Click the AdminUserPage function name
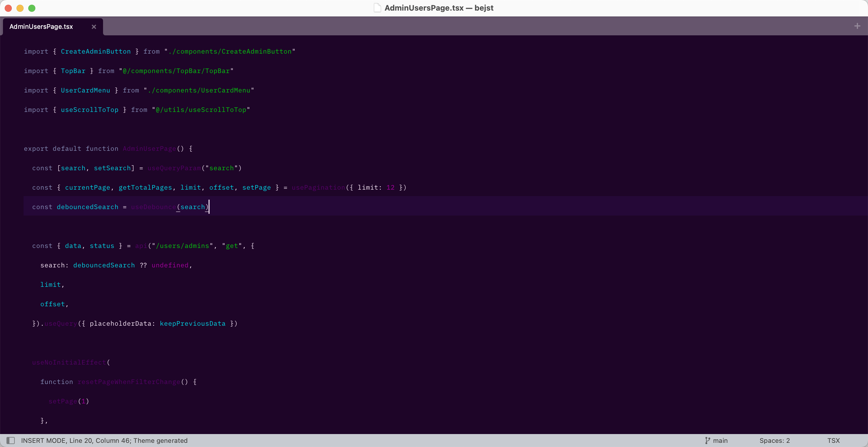The image size is (868, 447). [x=149, y=149]
